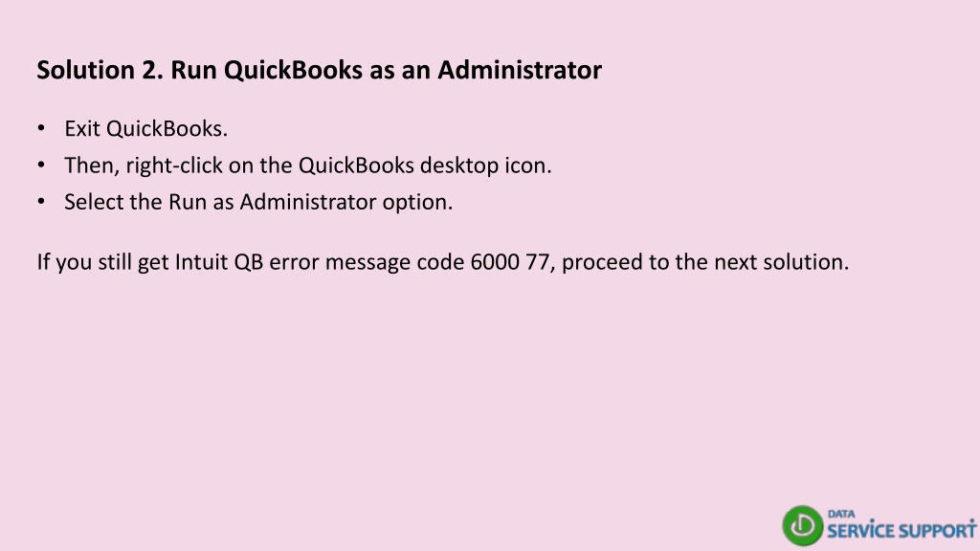
Task: Click bullet marker beside Exit QuickBooks
Action: point(41,128)
